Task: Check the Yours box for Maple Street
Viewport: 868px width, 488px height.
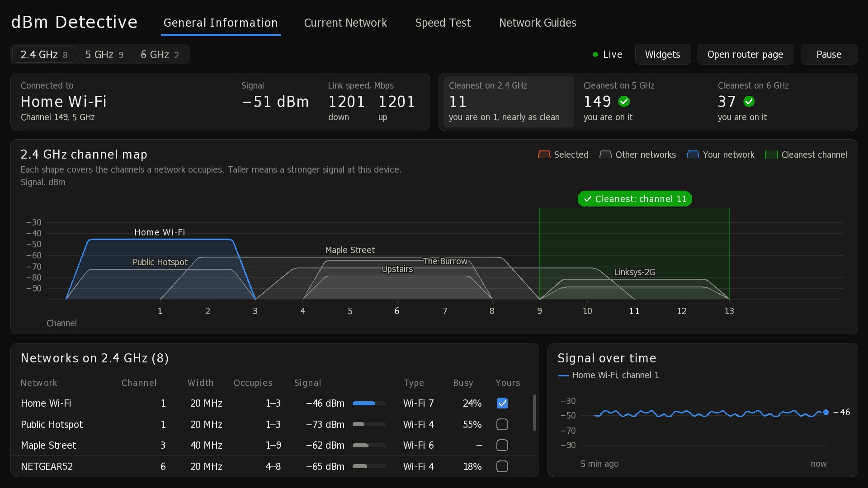Action: [502, 445]
